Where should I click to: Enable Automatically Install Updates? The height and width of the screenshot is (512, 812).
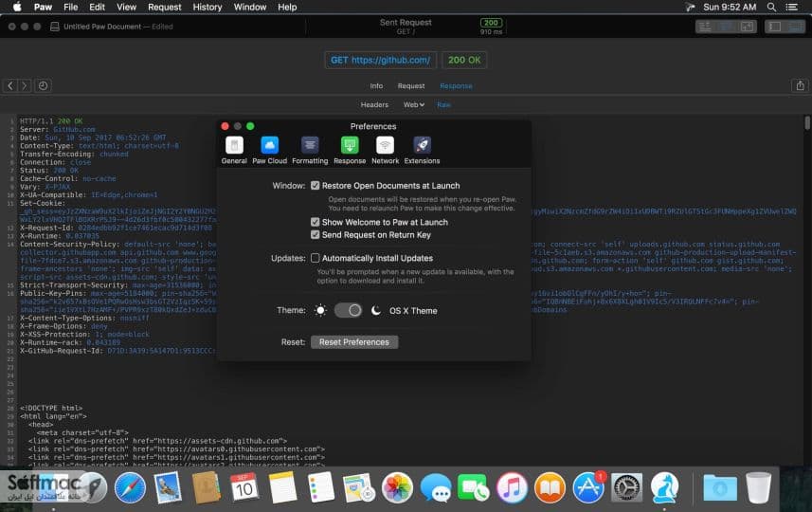[x=315, y=258]
